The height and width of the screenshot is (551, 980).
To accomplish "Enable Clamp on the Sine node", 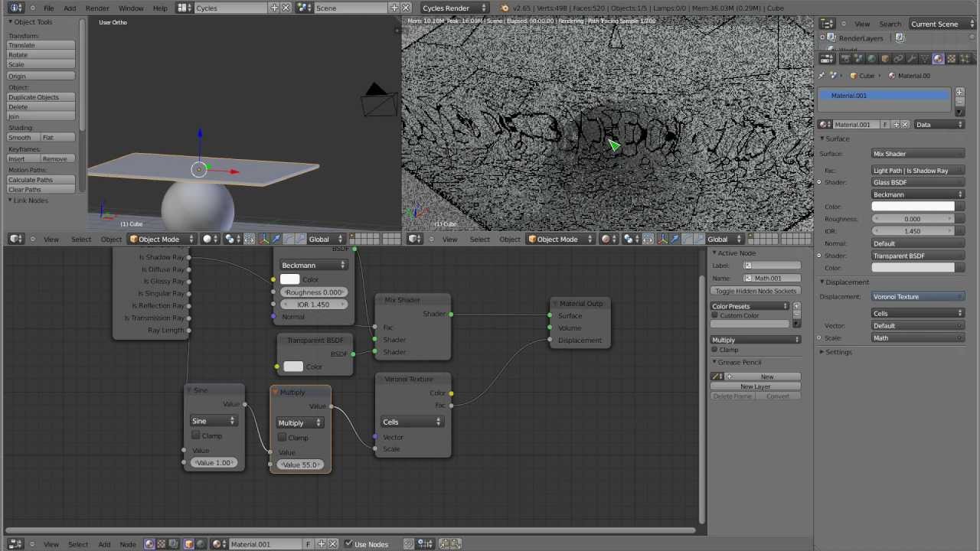I will (x=195, y=435).
